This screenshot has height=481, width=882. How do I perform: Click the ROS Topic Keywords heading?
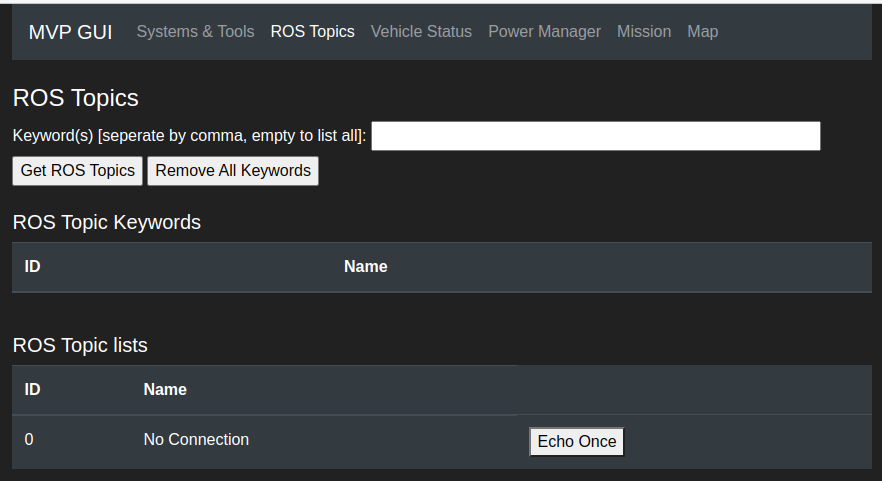coord(107,222)
